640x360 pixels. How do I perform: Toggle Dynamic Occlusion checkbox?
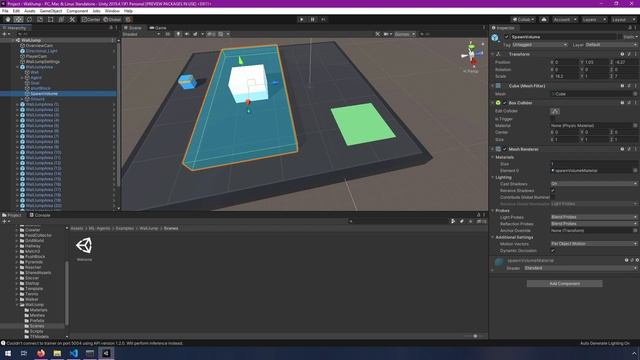coord(553,251)
